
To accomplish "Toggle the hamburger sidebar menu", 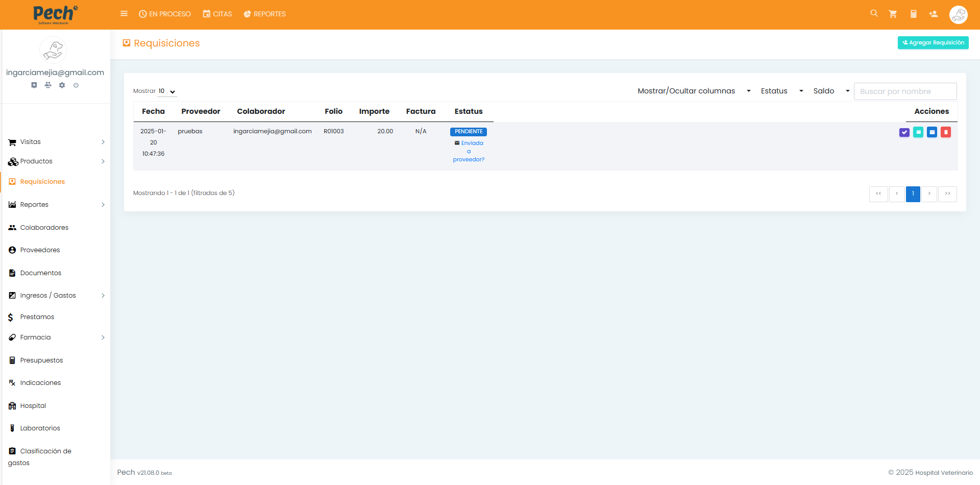I will [x=124, y=14].
